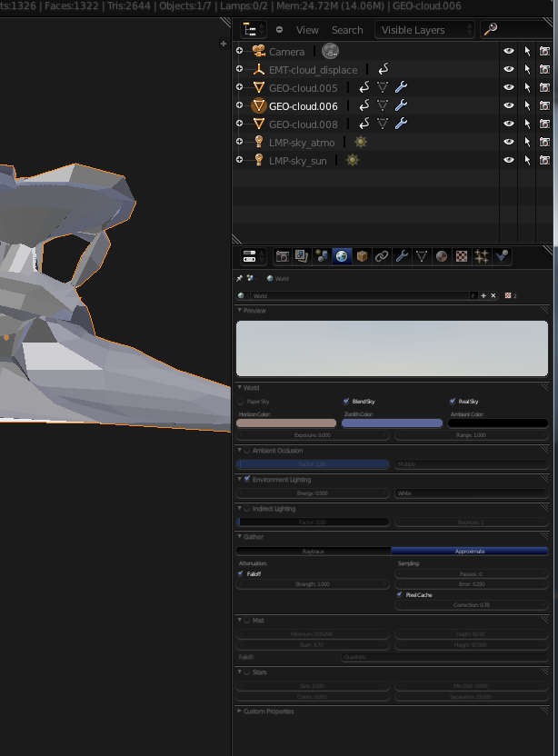Open the Constraints properties tab (chain icon)

(x=382, y=256)
